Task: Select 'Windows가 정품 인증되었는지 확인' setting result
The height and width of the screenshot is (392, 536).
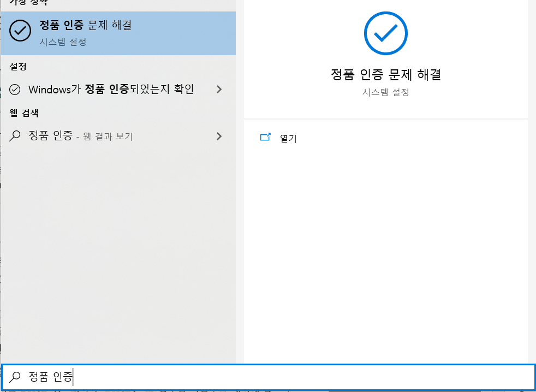Action: pos(118,90)
